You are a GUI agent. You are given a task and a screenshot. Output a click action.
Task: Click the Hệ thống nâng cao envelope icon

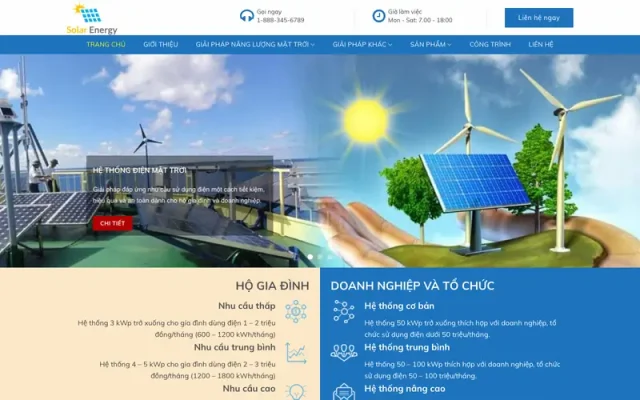point(344,392)
